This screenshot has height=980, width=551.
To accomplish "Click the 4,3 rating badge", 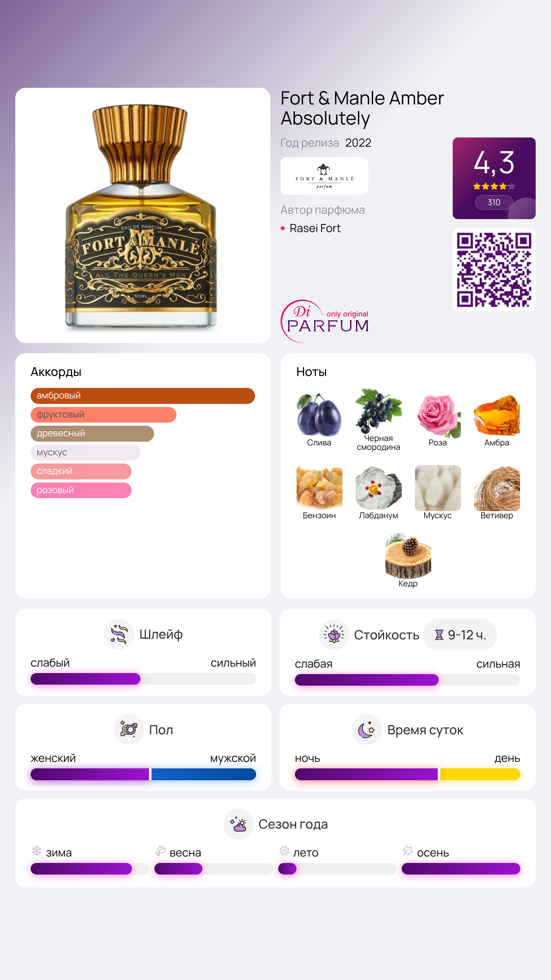I will coord(494,178).
